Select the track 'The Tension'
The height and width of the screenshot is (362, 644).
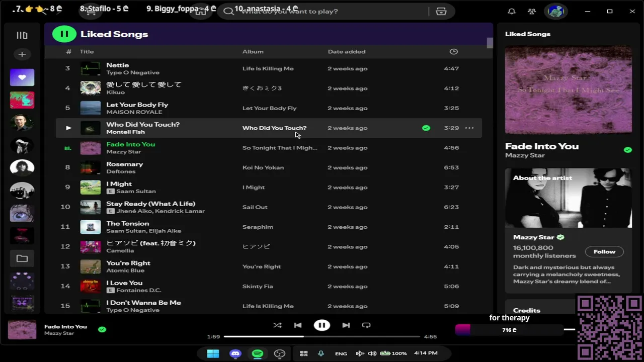tap(128, 223)
